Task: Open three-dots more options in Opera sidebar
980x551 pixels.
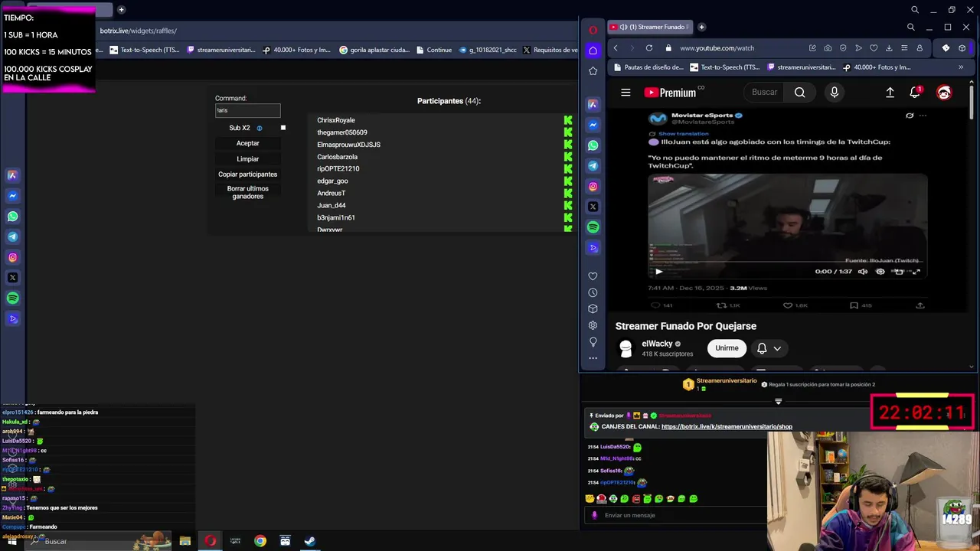Action: click(x=593, y=358)
